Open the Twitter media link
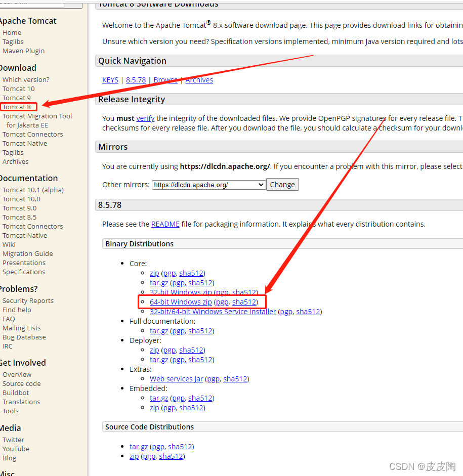 click(13, 440)
